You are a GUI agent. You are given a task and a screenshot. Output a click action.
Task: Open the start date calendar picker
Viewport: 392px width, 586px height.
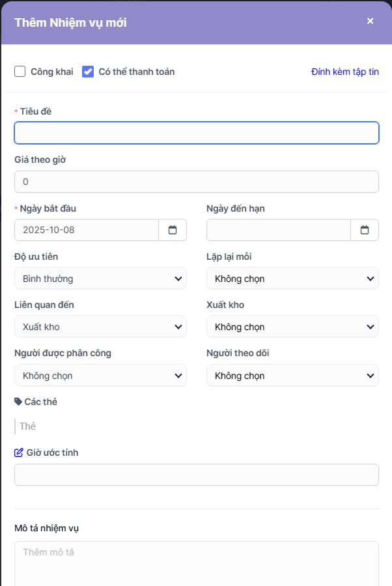(173, 230)
